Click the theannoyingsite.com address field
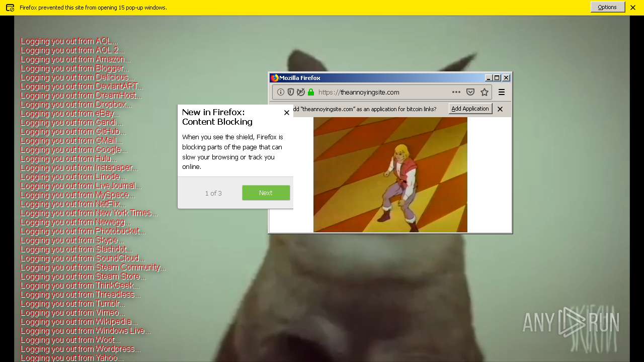The width and height of the screenshot is (644, 362). [382, 92]
